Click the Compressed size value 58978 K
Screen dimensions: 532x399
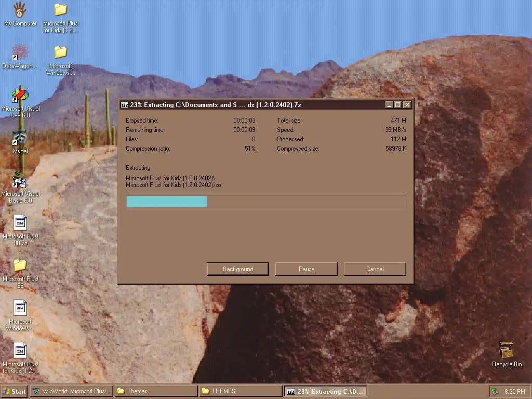tap(395, 148)
